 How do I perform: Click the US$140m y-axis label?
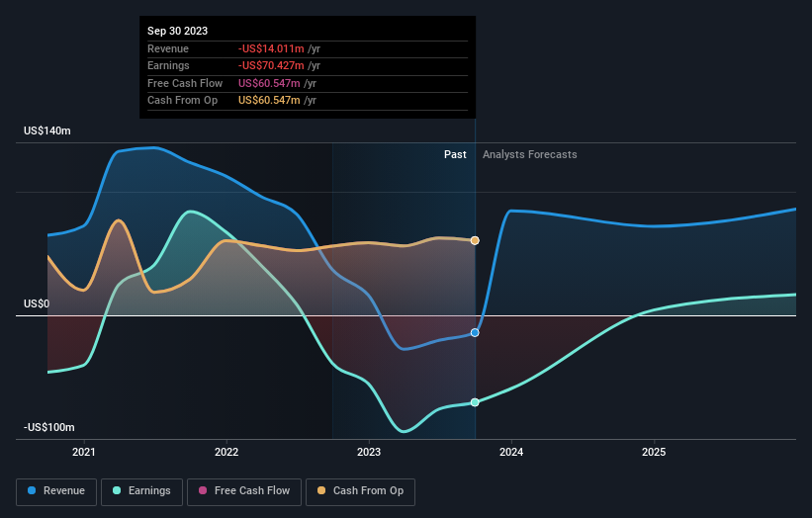tap(47, 130)
